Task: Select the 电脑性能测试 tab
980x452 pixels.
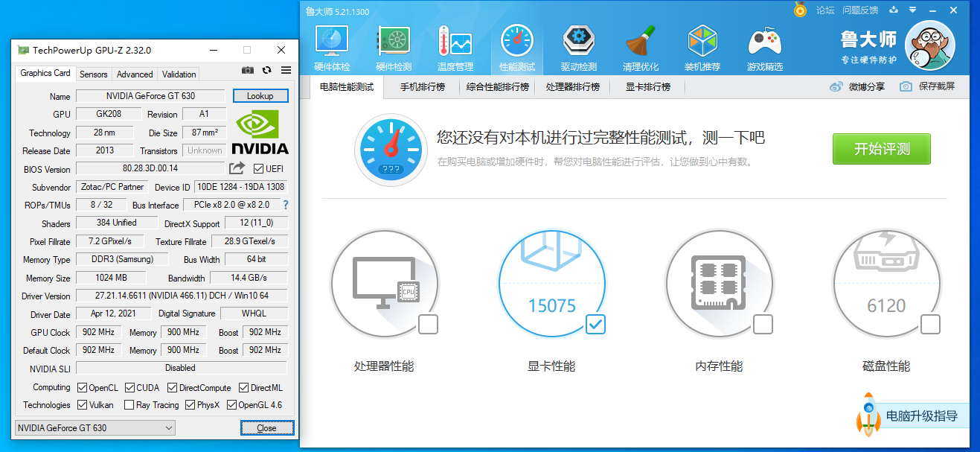Action: (x=347, y=87)
